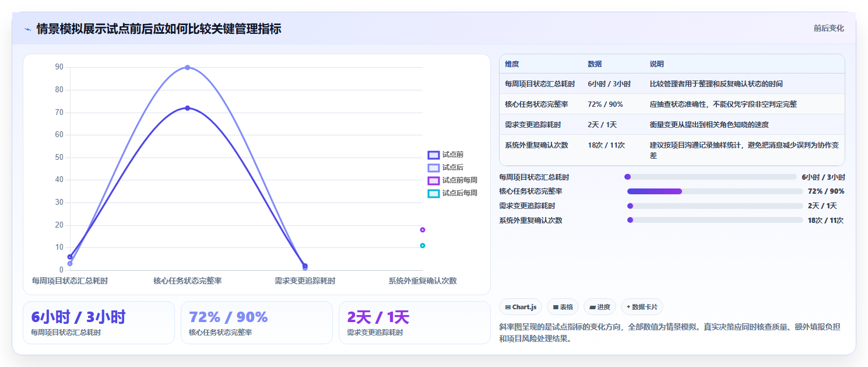This screenshot has width=868, height=367.
Task: Click the 核心任务状态完整率 progress bar
Action: pos(715,191)
